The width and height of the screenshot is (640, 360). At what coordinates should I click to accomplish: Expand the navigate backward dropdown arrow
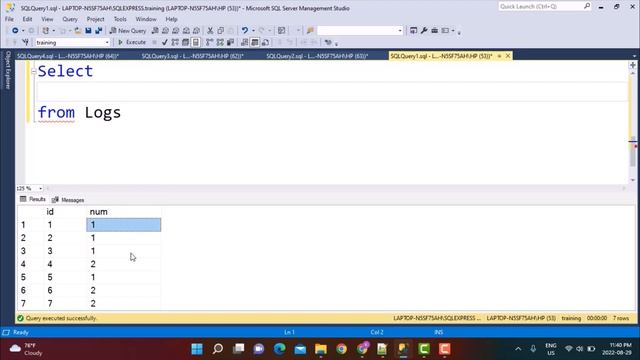(23, 31)
